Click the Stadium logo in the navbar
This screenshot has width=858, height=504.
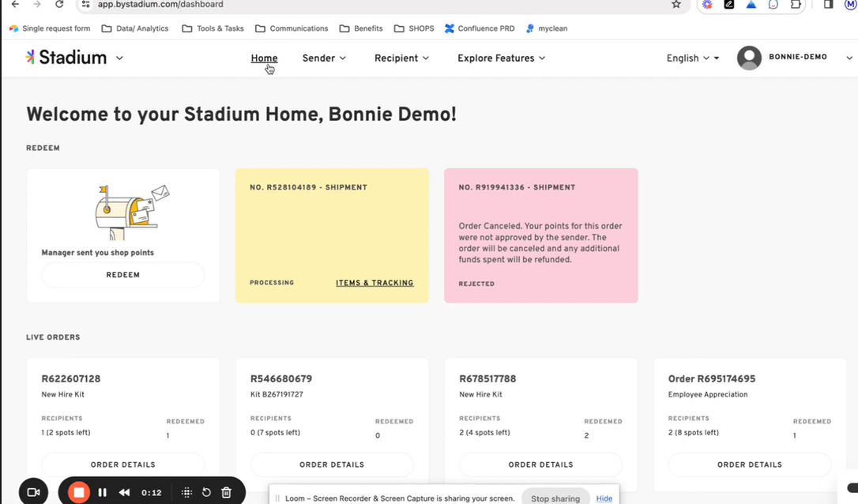(66, 57)
